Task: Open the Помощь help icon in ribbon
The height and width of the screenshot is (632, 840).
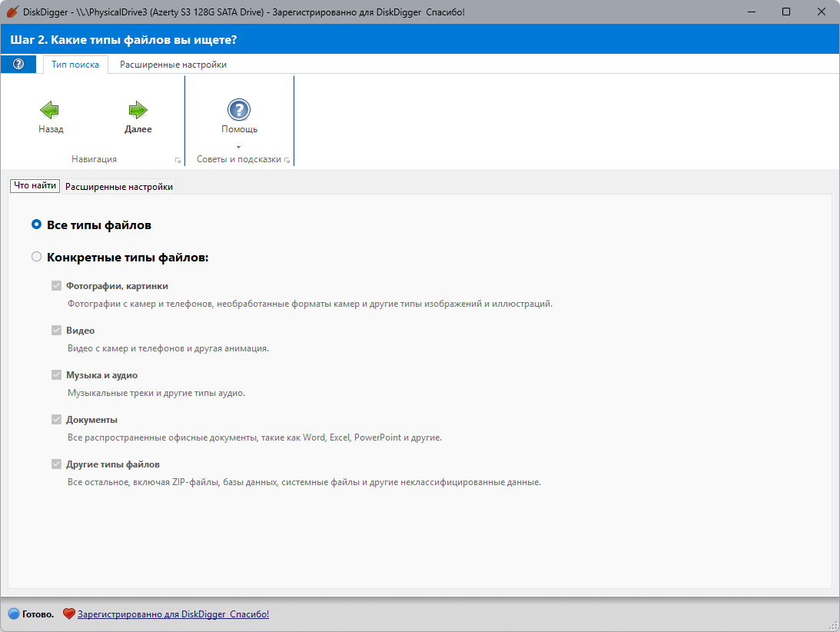Action: point(239,109)
